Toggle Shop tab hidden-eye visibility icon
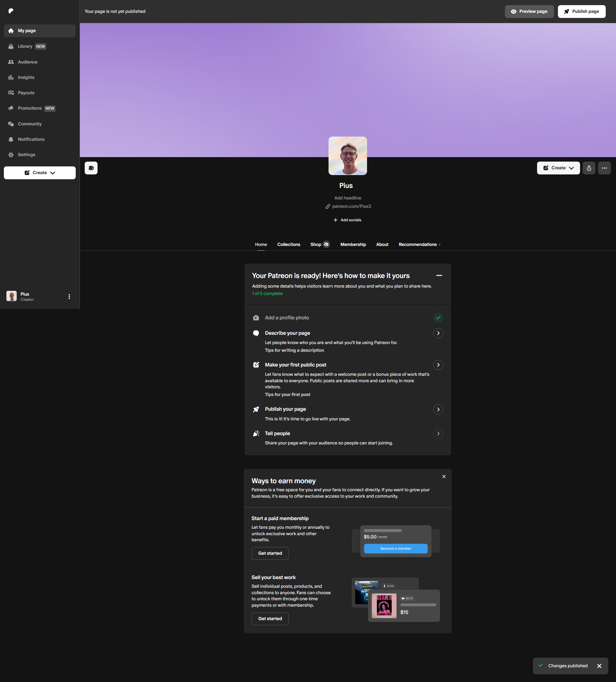The height and width of the screenshot is (682, 616). [x=326, y=245]
